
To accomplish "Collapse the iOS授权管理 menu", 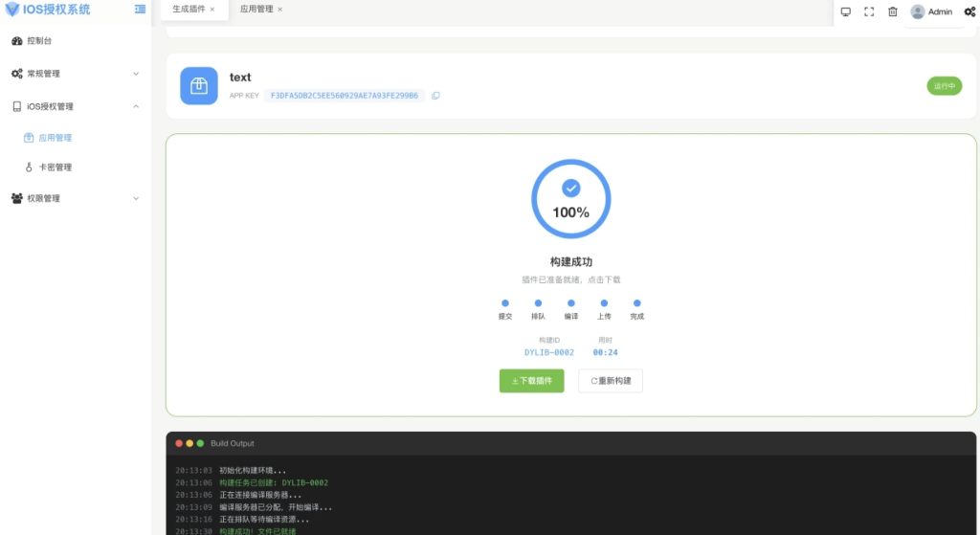I will tap(75, 106).
